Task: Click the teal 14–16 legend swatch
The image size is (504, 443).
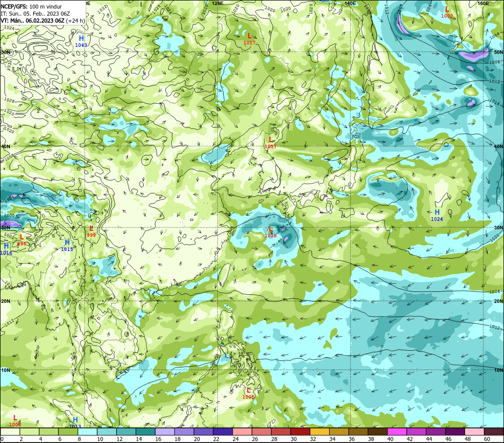Action: (146, 431)
